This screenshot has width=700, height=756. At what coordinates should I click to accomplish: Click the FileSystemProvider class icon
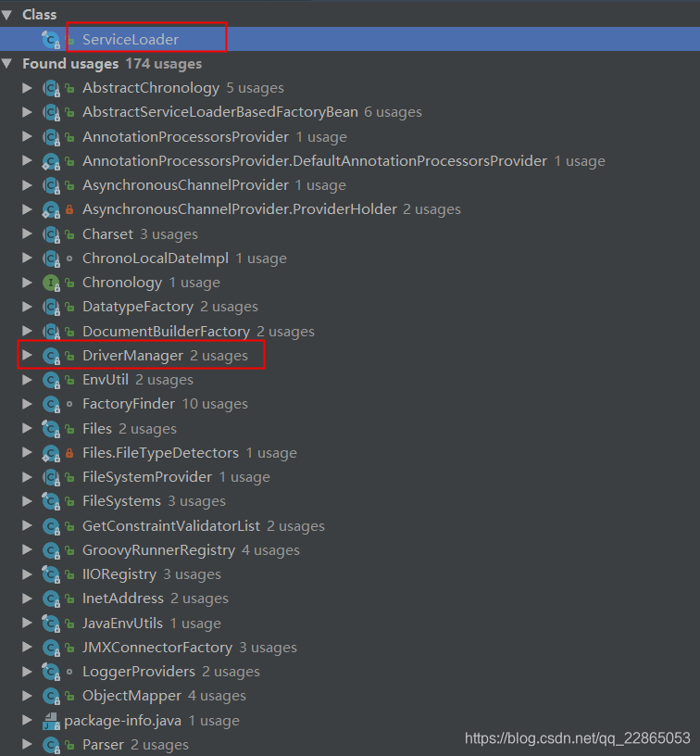pos(51,477)
